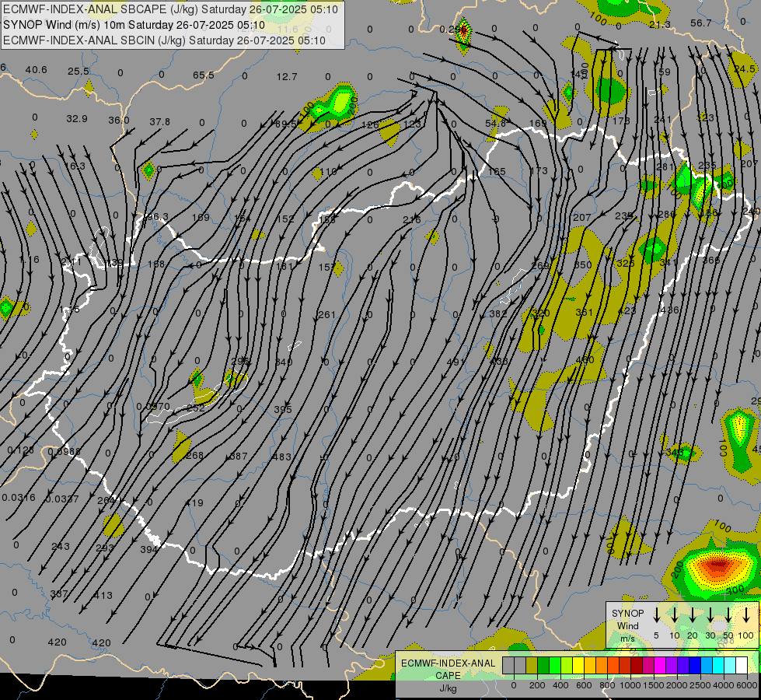The height and width of the screenshot is (700, 761).
Task: Pick the magenta swatch in CAPE legend
Action: [660, 666]
